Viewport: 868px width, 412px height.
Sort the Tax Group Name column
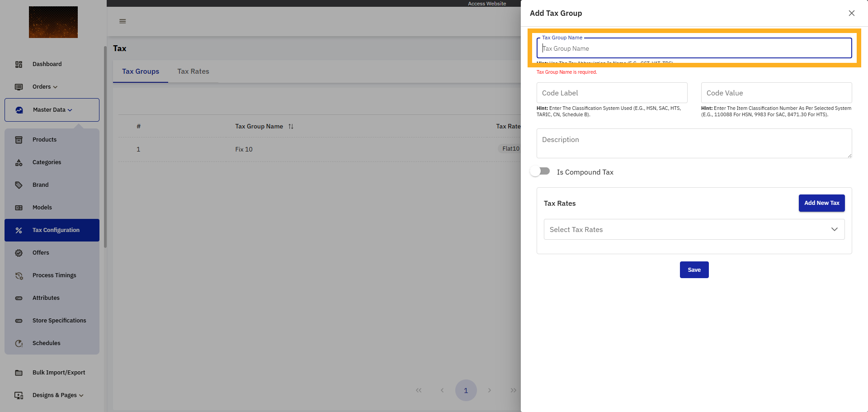pos(291,126)
